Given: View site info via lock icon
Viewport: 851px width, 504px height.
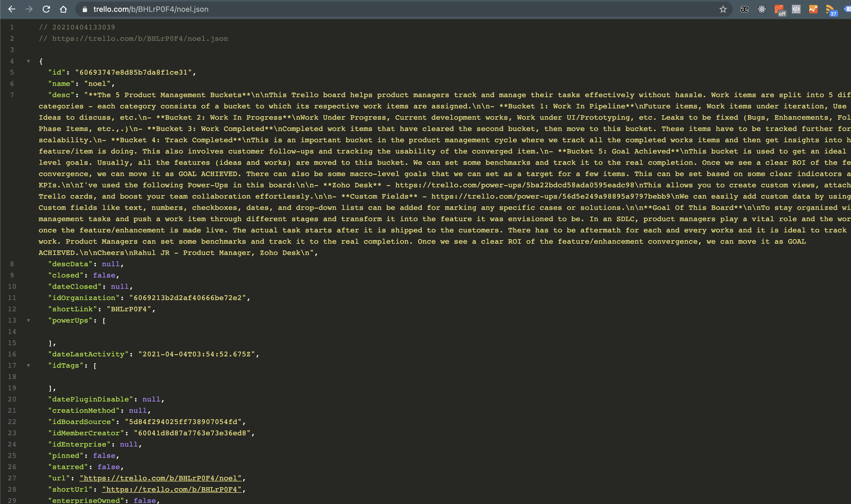Looking at the screenshot, I should [85, 9].
